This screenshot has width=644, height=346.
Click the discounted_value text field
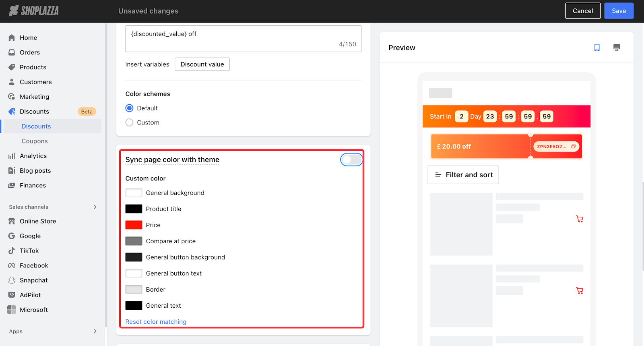coord(243,38)
